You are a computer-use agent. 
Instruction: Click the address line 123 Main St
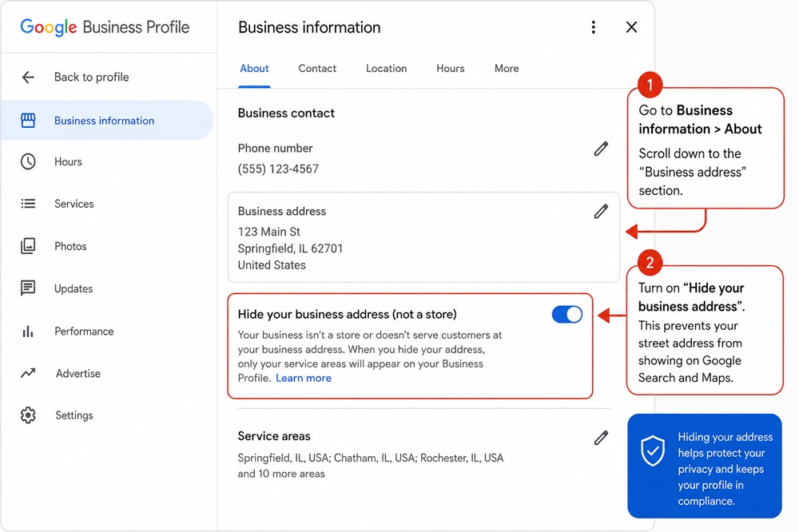(269, 232)
